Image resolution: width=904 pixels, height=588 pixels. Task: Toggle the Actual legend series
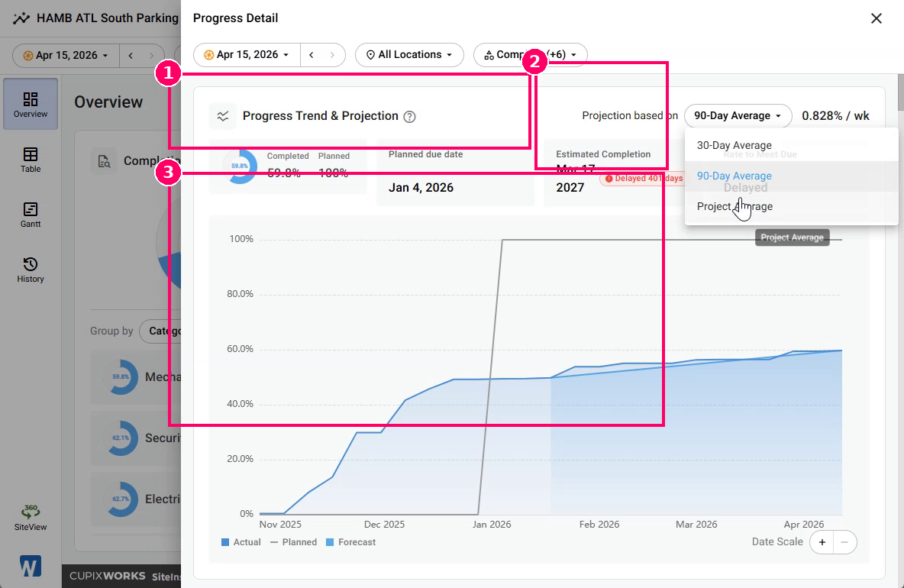coord(241,542)
